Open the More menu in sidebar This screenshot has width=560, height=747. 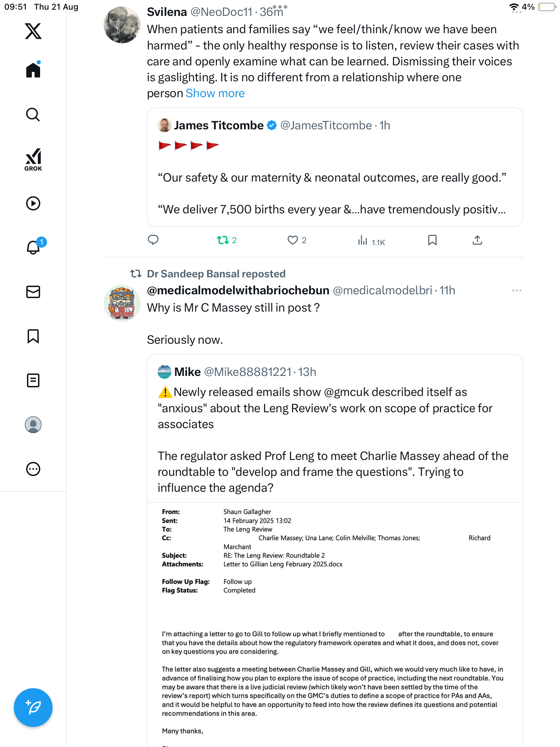(x=33, y=469)
